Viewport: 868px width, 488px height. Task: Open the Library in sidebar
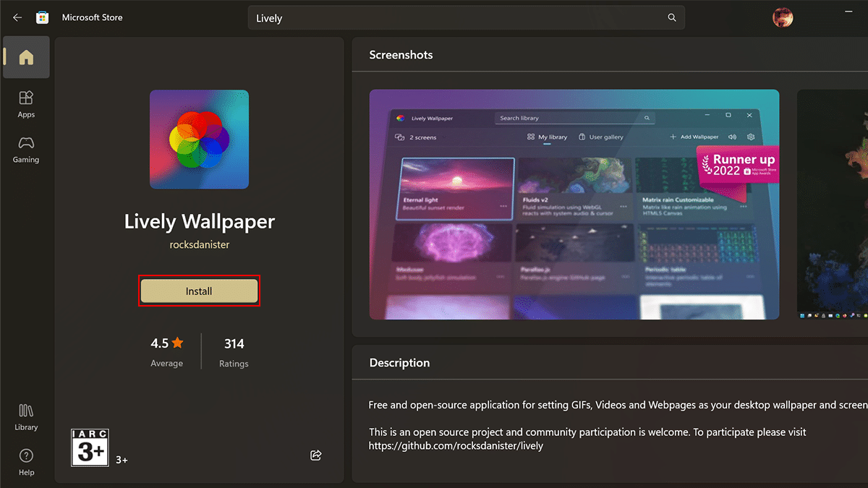pos(26,417)
